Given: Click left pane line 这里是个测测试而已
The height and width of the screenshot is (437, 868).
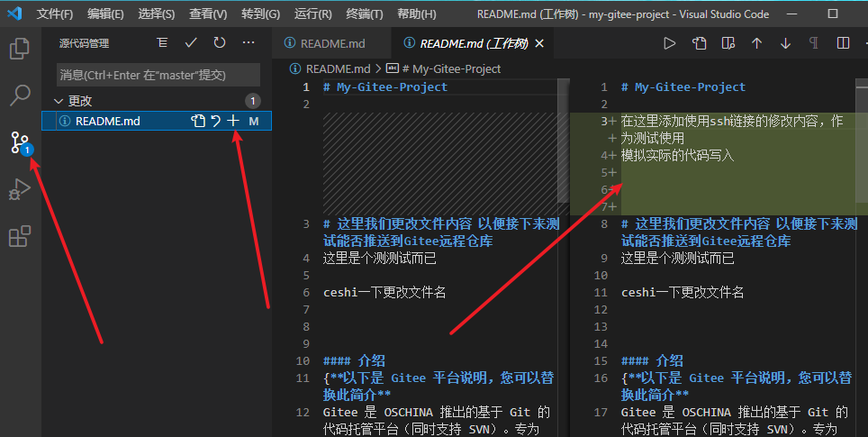Looking at the screenshot, I should coord(380,258).
